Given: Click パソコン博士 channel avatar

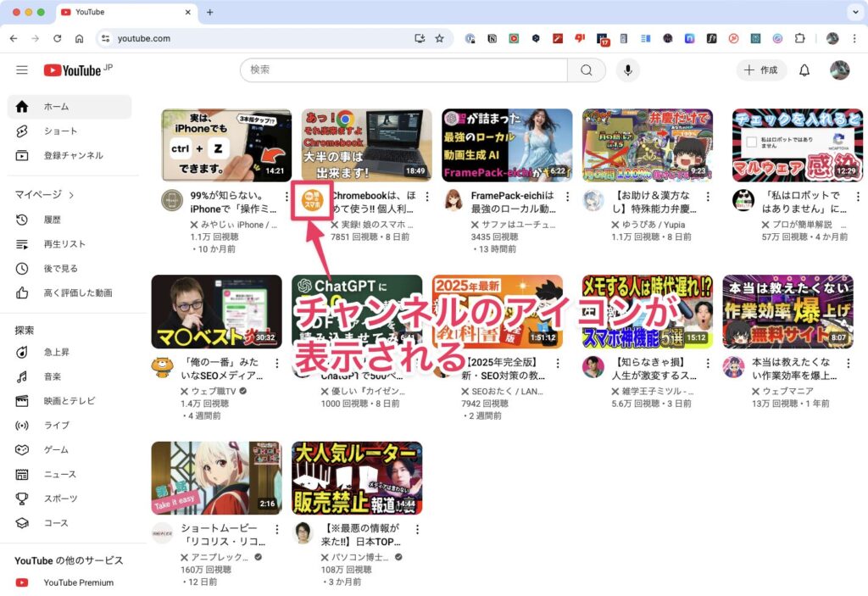Looking at the screenshot, I should [x=303, y=533].
